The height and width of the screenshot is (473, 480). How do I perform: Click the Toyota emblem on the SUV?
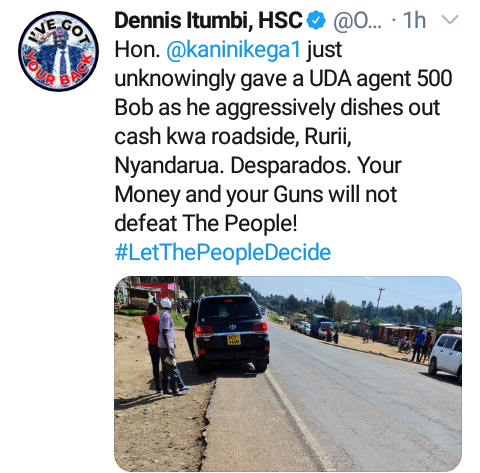[232, 327]
